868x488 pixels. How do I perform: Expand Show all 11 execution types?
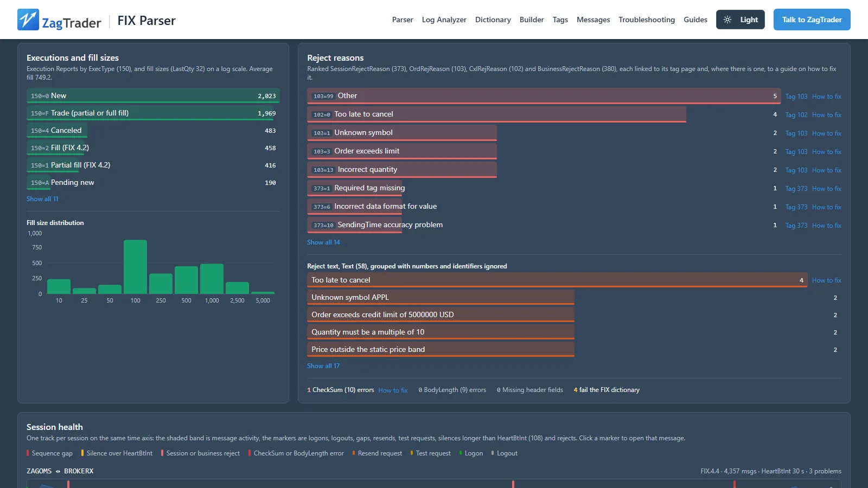[x=42, y=199]
